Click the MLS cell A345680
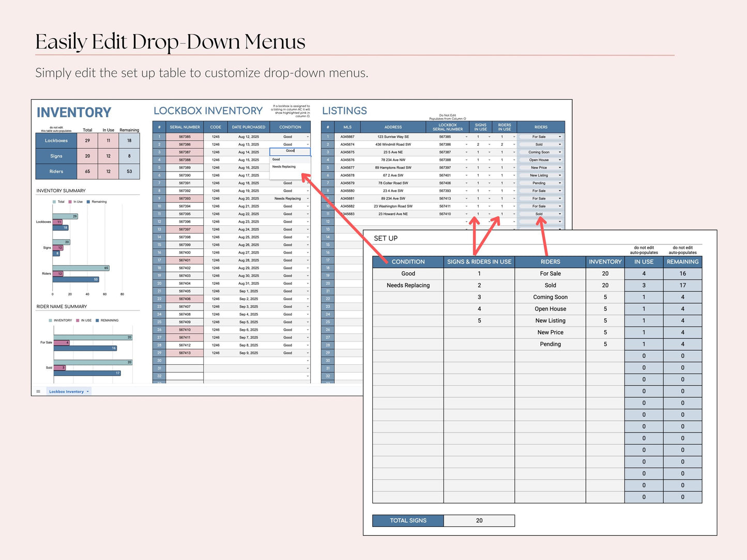 [347, 191]
